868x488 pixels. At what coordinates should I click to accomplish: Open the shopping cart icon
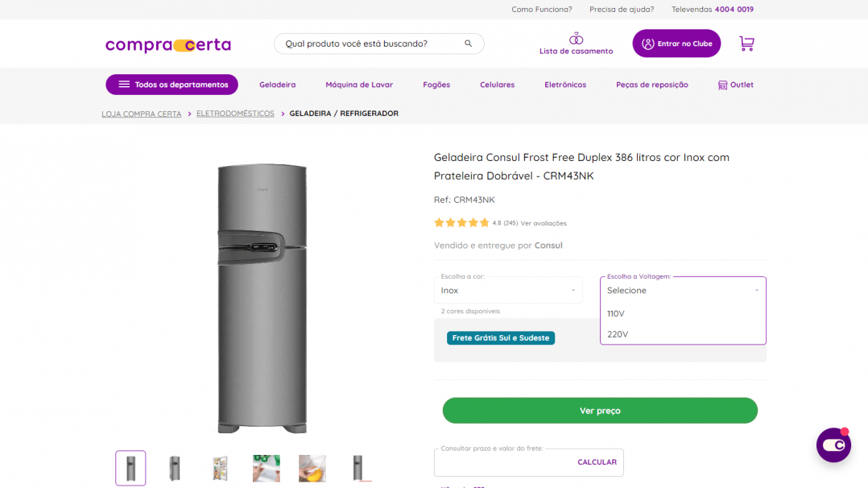click(746, 43)
